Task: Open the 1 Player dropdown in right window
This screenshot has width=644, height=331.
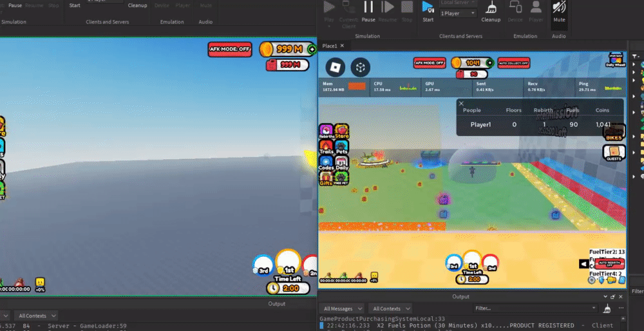Action: (457, 14)
